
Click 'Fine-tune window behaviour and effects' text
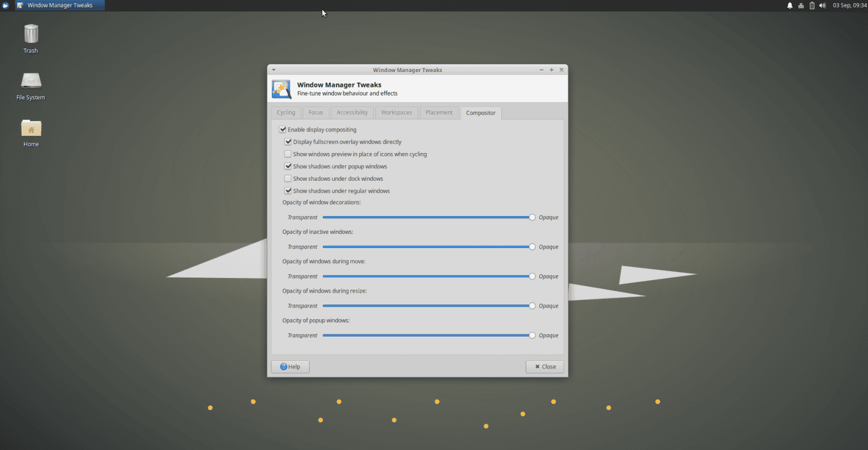point(347,93)
